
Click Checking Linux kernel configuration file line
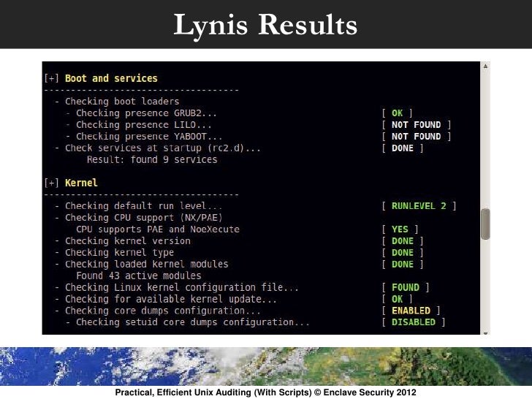click(x=177, y=287)
